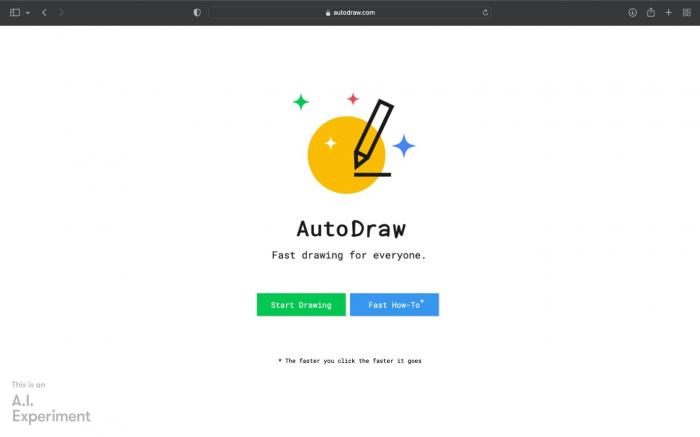Click the forward navigation arrow

[61, 12]
